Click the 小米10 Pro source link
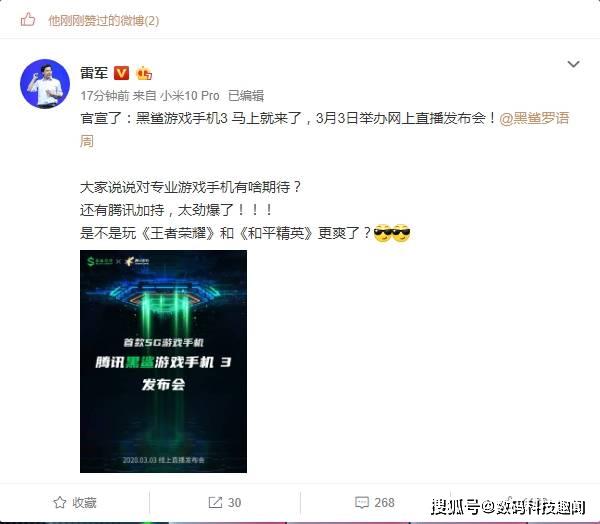 tap(189, 95)
